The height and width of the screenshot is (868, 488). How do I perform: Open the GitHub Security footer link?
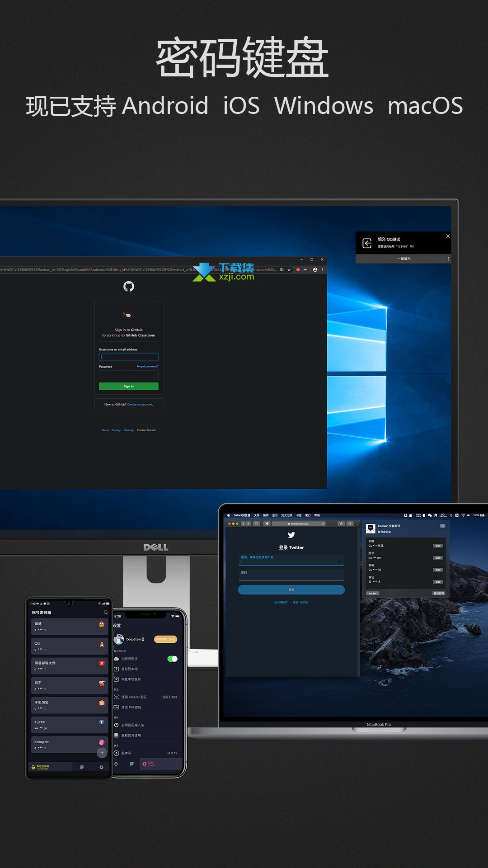[x=129, y=430]
